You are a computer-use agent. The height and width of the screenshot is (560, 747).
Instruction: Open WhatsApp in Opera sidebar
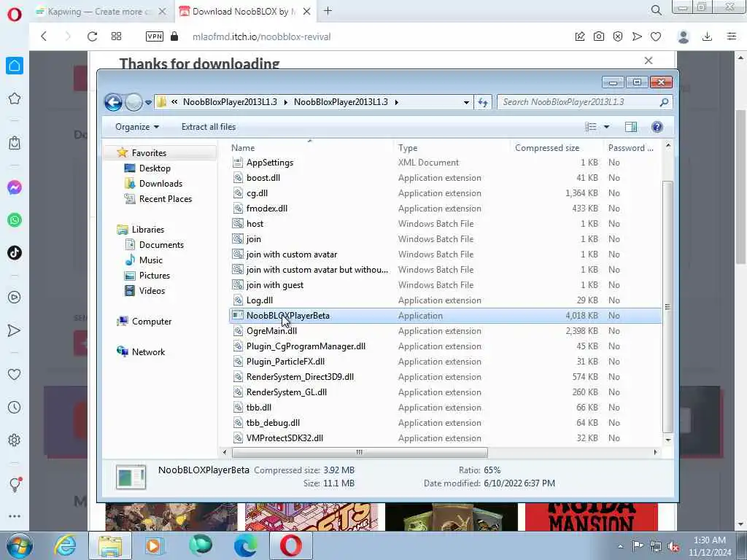click(x=15, y=220)
